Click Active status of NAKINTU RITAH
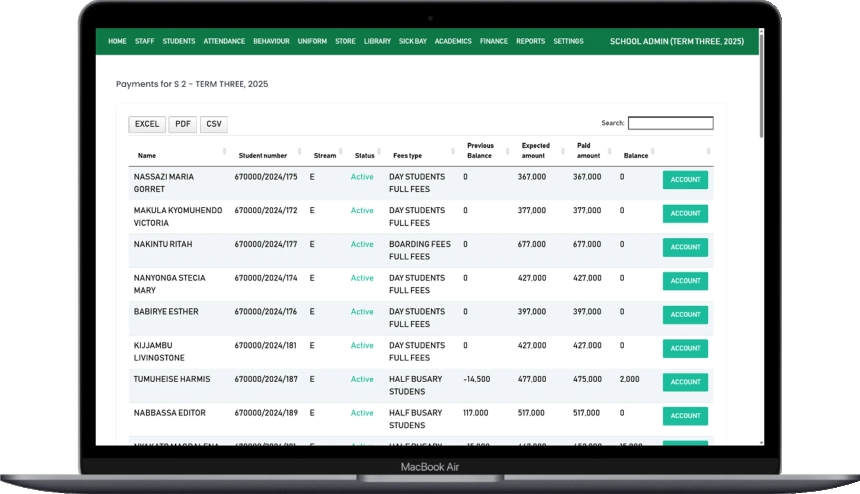 coord(362,244)
